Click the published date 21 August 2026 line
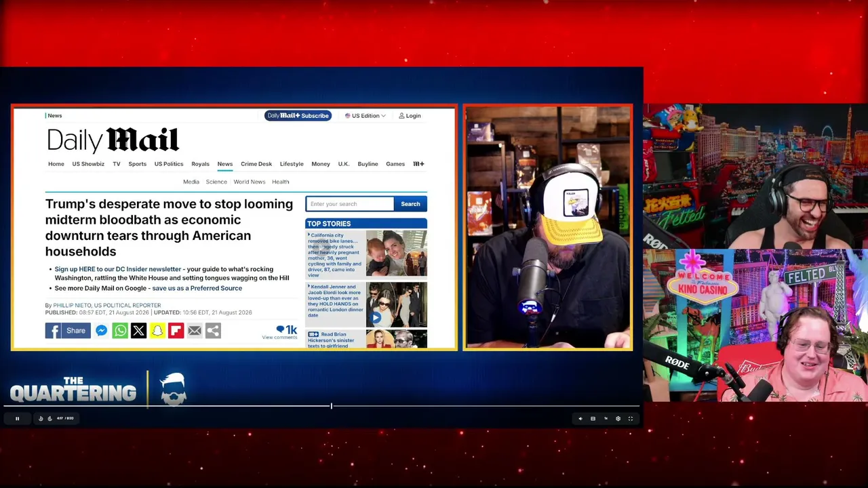The height and width of the screenshot is (488, 868). click(149, 312)
